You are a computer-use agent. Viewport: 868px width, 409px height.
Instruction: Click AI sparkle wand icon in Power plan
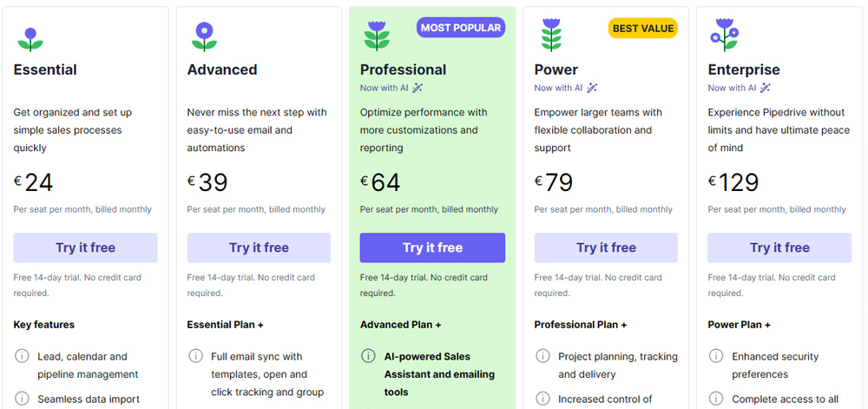point(592,88)
